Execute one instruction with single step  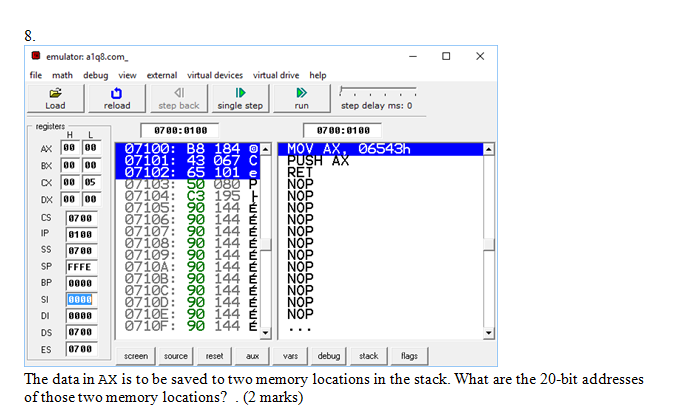pos(240,98)
